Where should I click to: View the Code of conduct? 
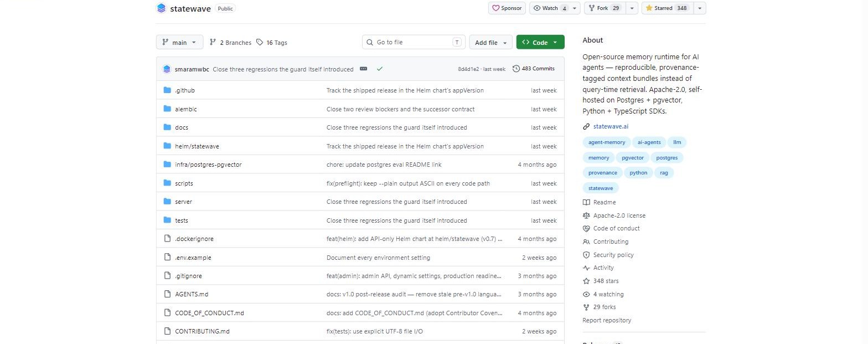pyautogui.click(x=617, y=229)
